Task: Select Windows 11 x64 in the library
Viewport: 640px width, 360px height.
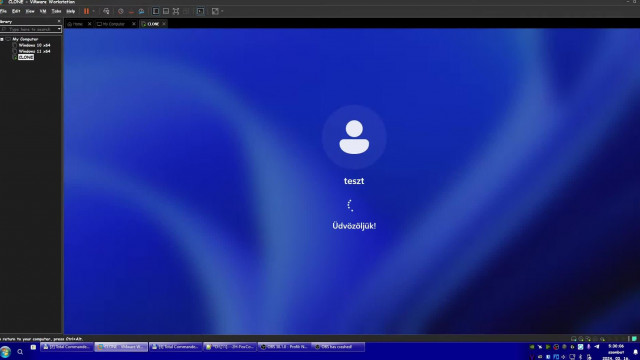Action: coord(35,51)
